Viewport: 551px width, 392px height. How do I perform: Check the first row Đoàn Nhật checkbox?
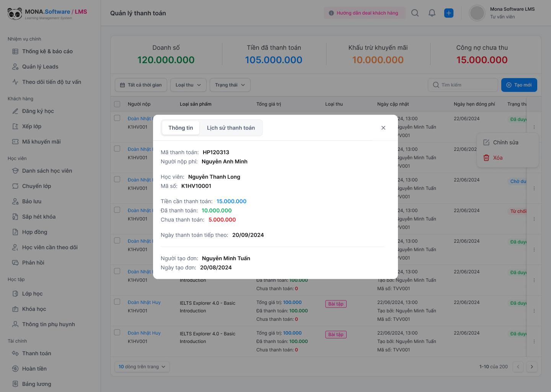click(117, 118)
